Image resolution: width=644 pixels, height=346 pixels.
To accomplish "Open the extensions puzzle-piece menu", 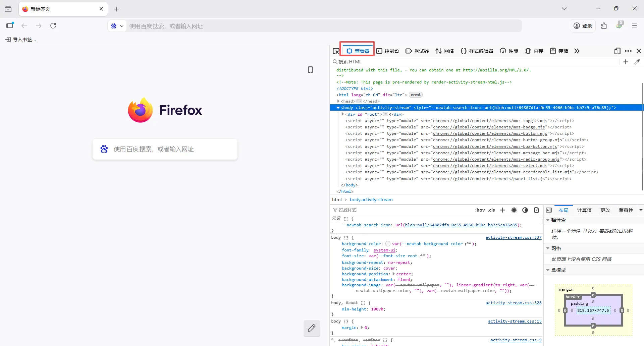I will 604,26.
